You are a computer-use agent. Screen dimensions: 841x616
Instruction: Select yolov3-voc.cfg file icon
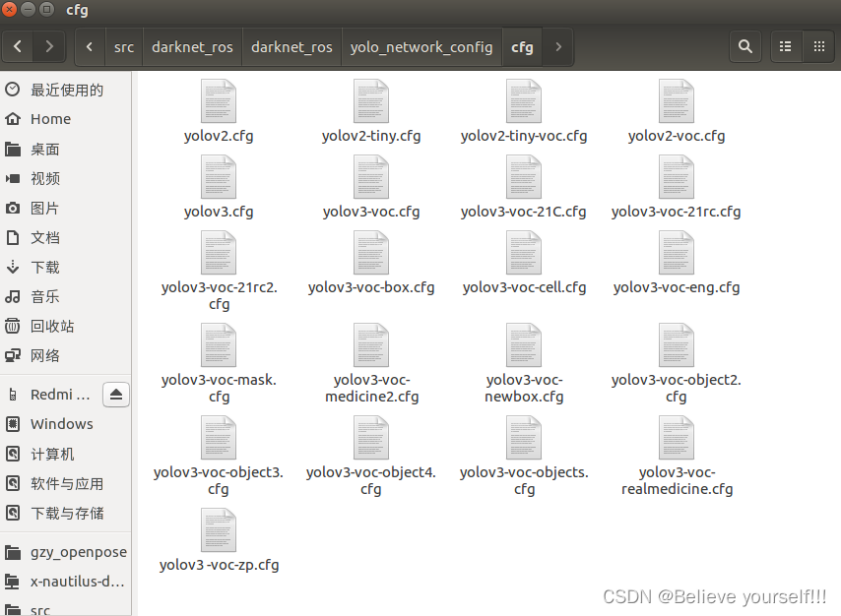[371, 177]
